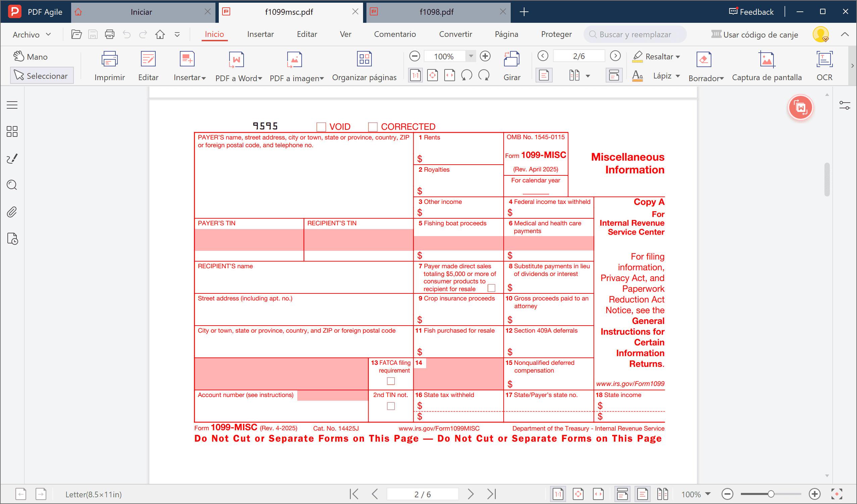This screenshot has height=504, width=857.
Task: Click the Girar rotate icon
Action: coord(511,59)
